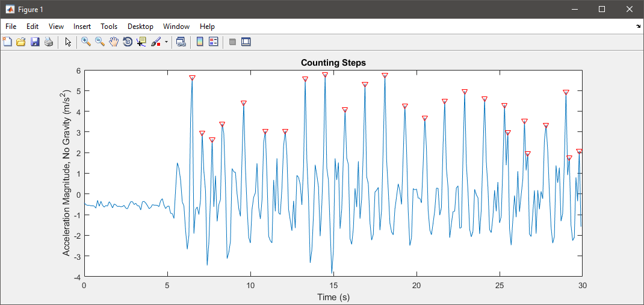Click the peak marker on the highest peak near 14.5 s
Viewport: 644px width, 305px height.
(325, 75)
